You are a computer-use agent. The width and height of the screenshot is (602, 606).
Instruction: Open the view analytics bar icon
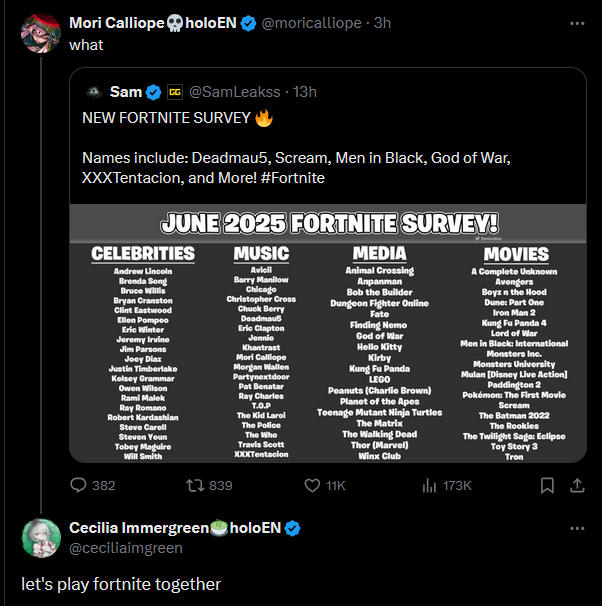click(x=429, y=485)
